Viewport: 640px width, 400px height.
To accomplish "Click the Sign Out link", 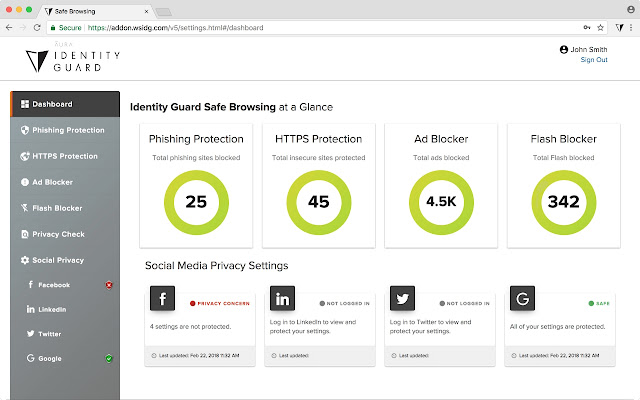I will (x=593, y=60).
